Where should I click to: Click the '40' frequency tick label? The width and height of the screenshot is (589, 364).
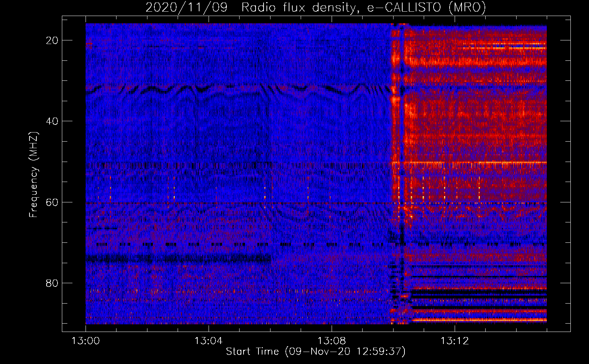point(52,121)
